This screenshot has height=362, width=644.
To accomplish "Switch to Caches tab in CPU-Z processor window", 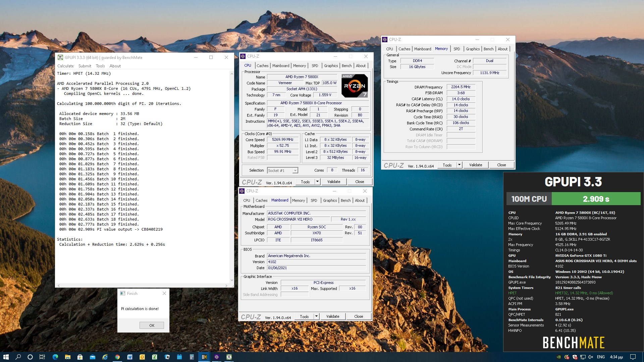I will 262,66.
